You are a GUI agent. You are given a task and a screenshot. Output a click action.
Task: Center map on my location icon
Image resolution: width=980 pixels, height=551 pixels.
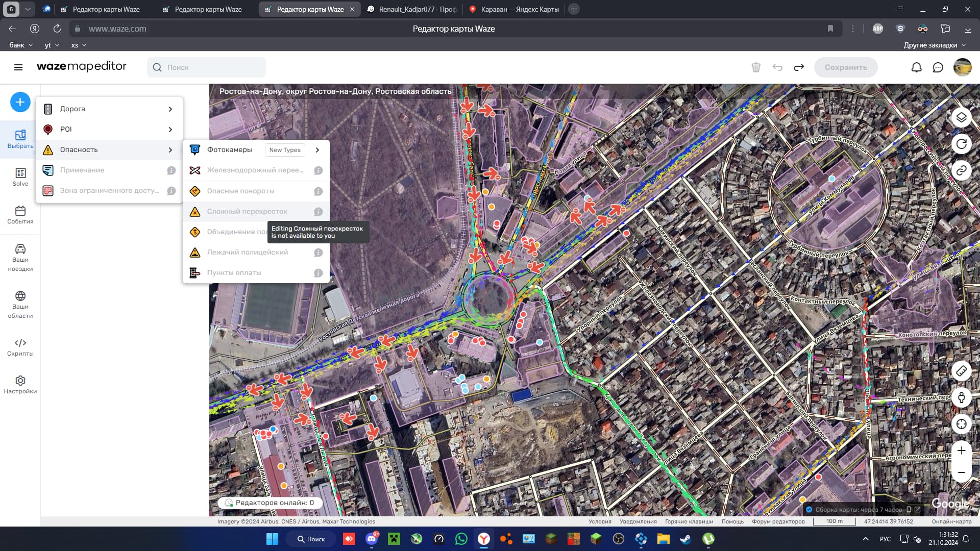pyautogui.click(x=961, y=424)
